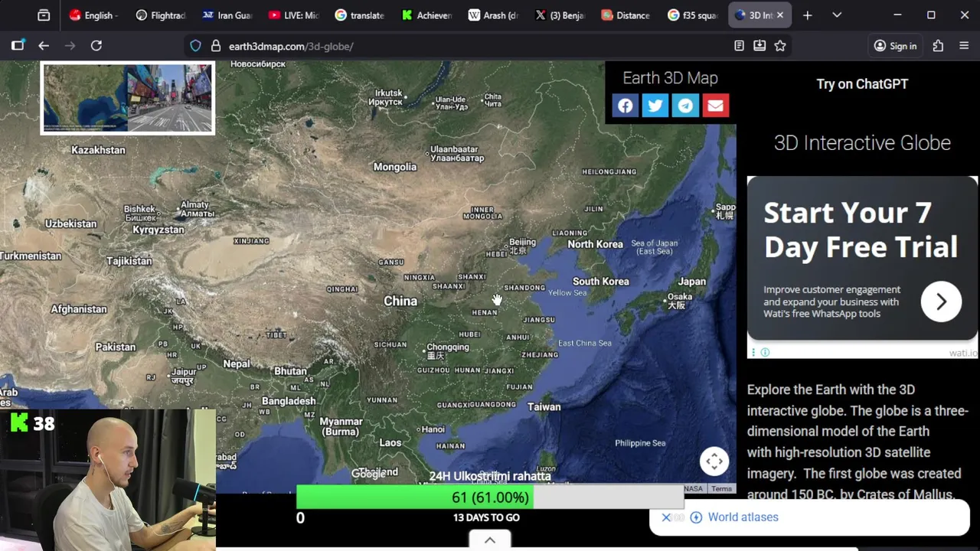
Task: Click ad info icon below banner
Action: [x=765, y=352]
